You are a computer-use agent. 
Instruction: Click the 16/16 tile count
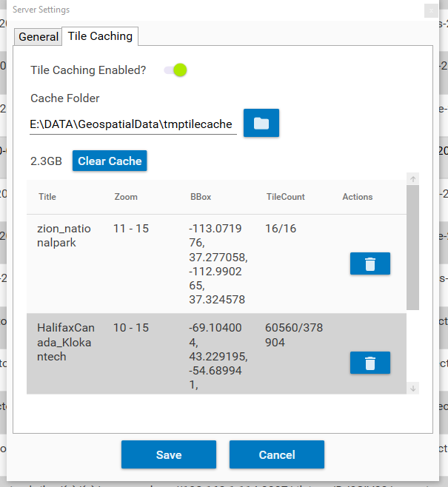point(281,229)
